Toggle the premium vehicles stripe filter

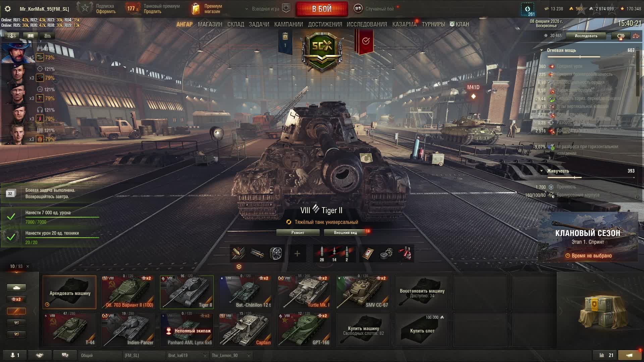(x=16, y=311)
